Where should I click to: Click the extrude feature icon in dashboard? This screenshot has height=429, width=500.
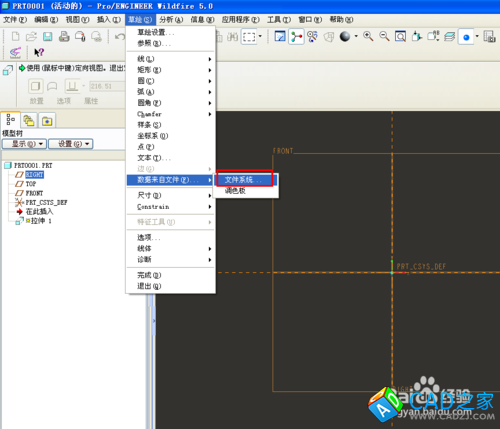coord(8,71)
